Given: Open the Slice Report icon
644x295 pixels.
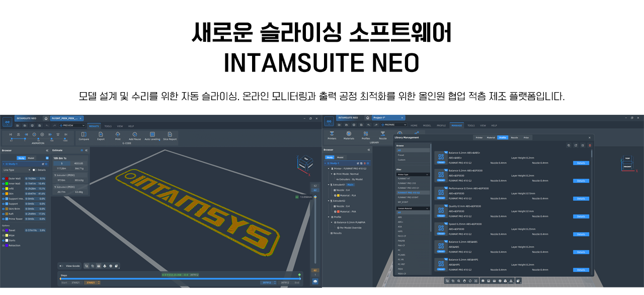Looking at the screenshot, I should pyautogui.click(x=170, y=134).
